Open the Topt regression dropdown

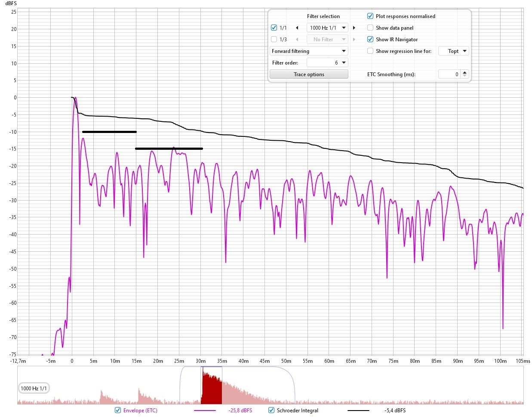click(x=453, y=51)
